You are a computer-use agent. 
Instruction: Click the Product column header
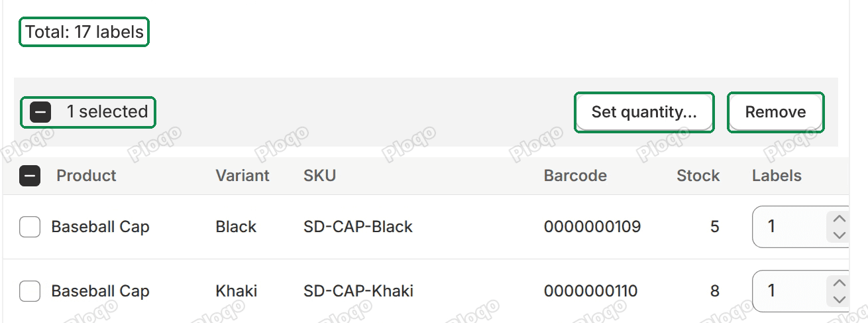point(86,176)
